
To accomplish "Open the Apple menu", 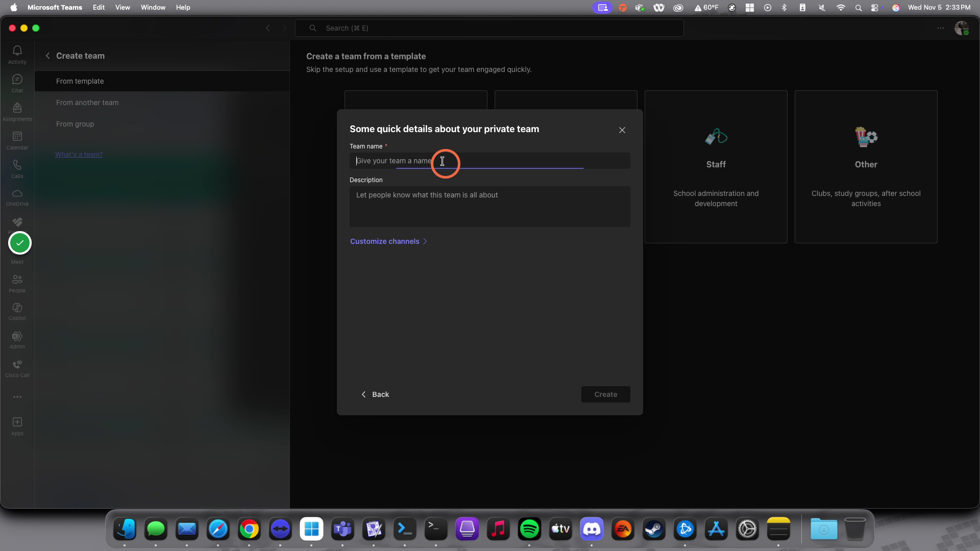I will [x=13, y=7].
